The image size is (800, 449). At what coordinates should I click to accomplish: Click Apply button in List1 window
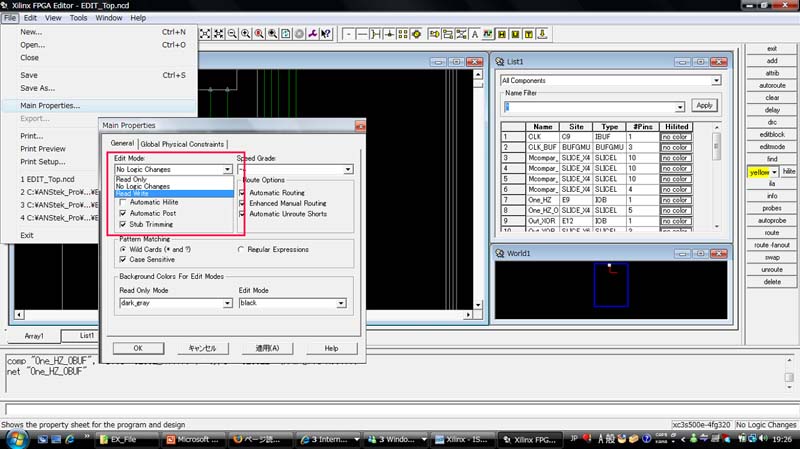pyautogui.click(x=704, y=105)
